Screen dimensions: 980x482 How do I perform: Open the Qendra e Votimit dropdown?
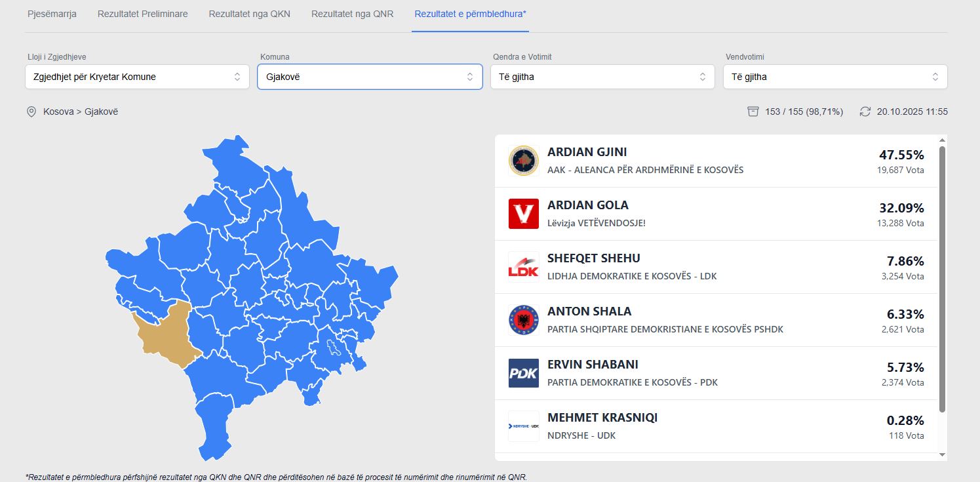[602, 77]
